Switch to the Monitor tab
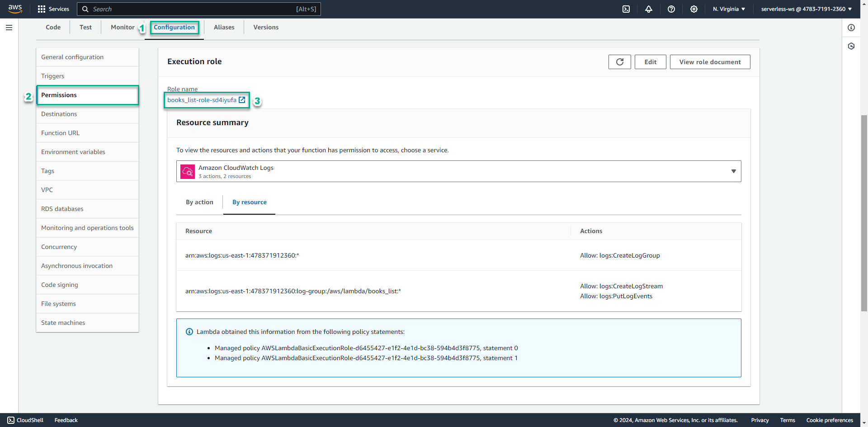Screen dimensions: 868x427 coord(123,27)
